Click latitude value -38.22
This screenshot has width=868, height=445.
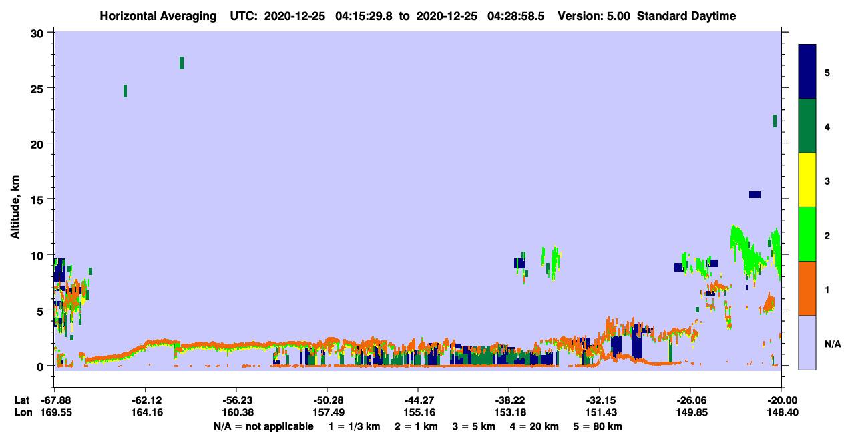tap(509, 400)
